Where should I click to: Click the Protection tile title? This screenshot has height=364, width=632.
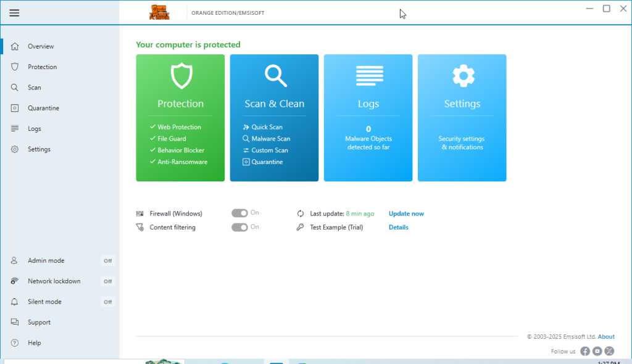181,104
